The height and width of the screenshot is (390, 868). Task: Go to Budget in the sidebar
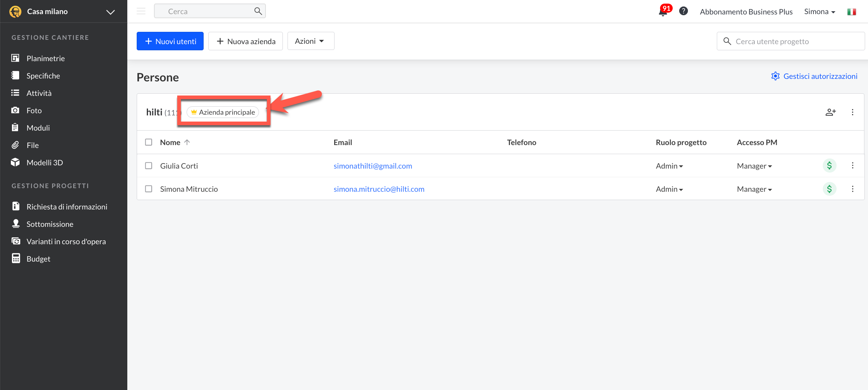click(38, 259)
